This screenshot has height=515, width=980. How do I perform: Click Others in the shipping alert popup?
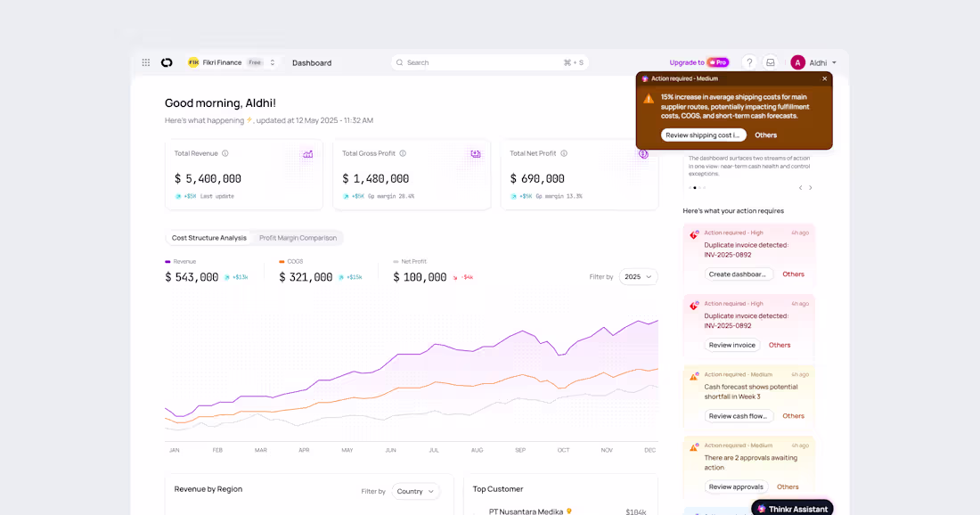(765, 135)
